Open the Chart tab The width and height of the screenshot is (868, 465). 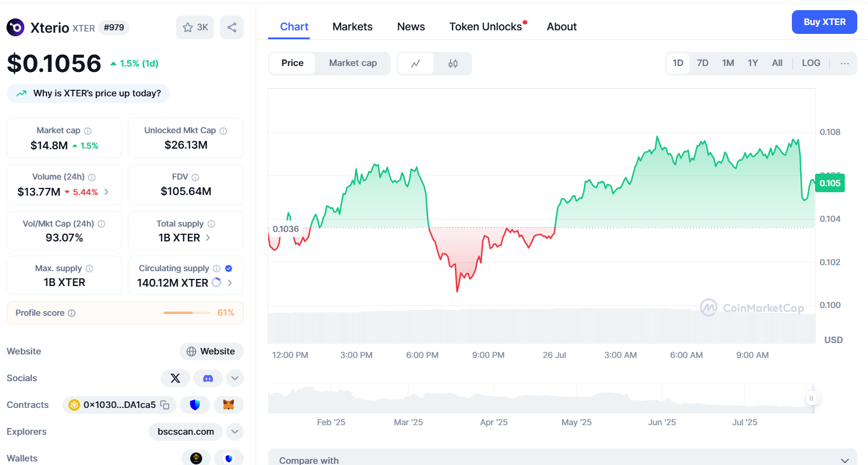coord(294,27)
